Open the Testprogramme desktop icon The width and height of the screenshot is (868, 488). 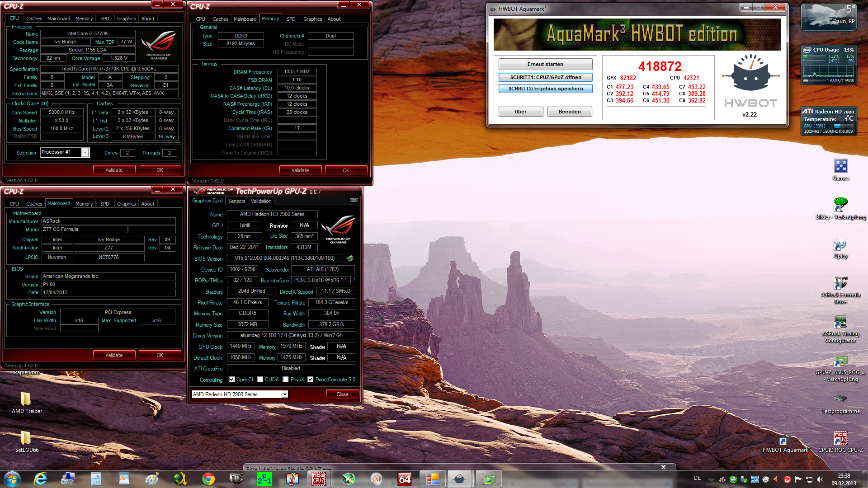841,404
